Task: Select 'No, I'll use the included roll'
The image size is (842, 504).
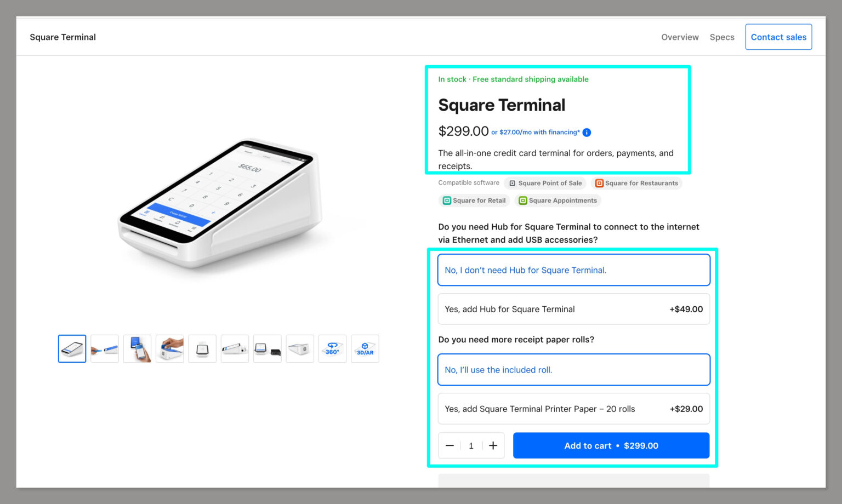Action: [573, 369]
